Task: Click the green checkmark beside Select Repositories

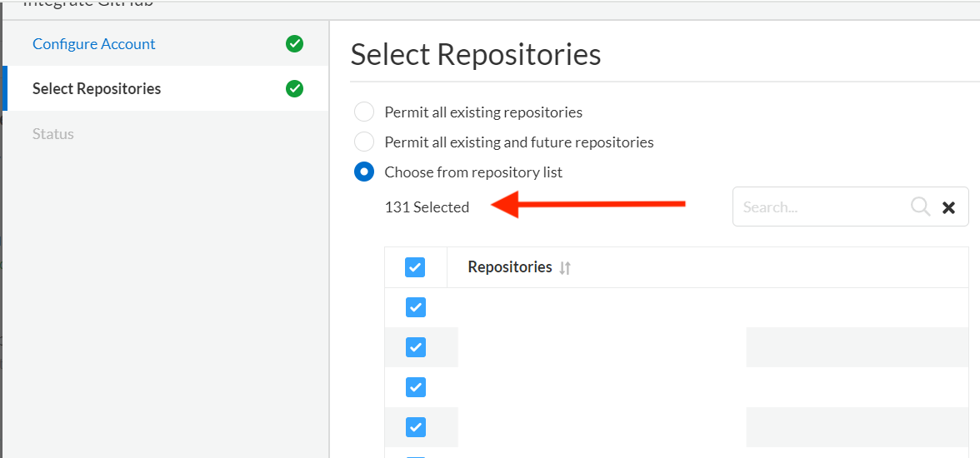Action: [x=294, y=88]
